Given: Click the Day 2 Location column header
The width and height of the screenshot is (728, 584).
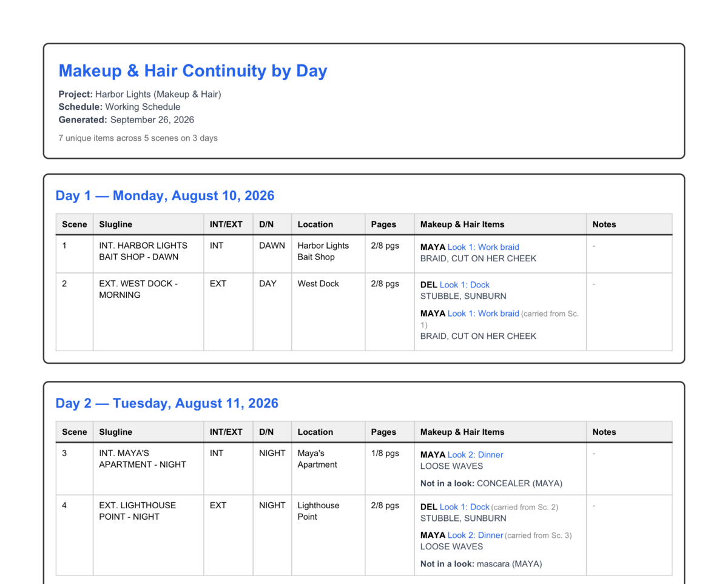Looking at the screenshot, I should click(328, 432).
